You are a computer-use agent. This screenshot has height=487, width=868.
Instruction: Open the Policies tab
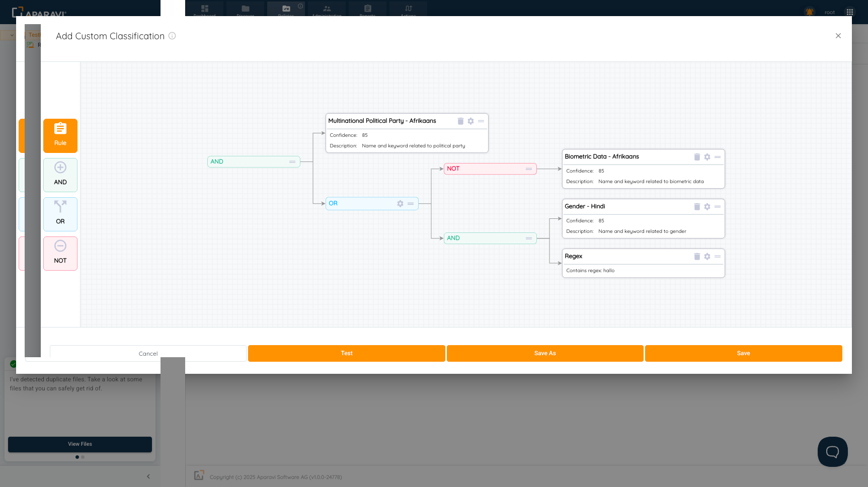tap(286, 9)
